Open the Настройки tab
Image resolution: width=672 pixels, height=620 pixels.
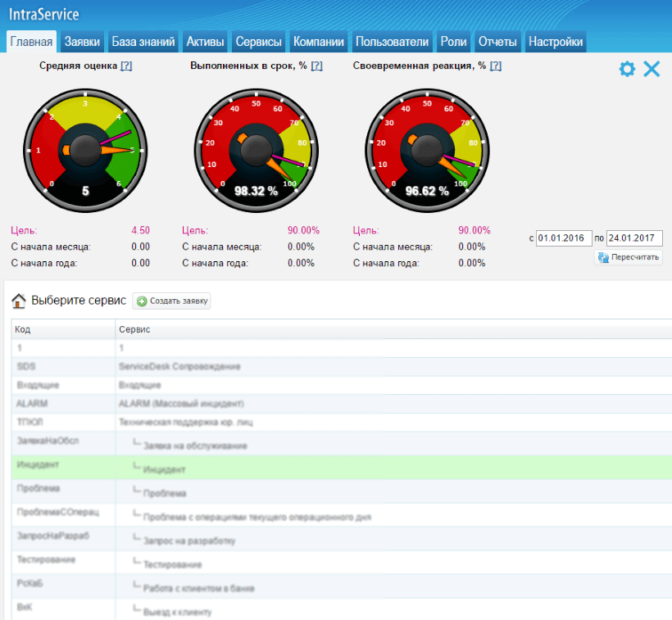tap(556, 42)
